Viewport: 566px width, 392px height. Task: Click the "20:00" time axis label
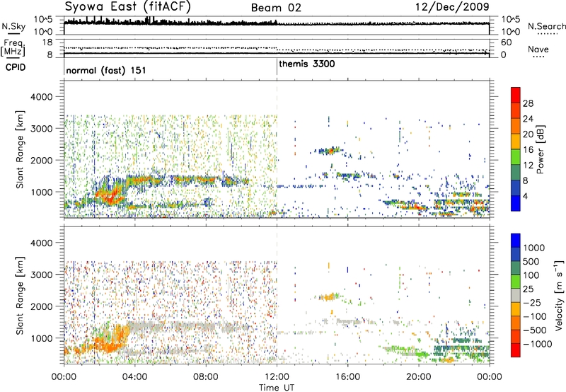tap(418, 377)
